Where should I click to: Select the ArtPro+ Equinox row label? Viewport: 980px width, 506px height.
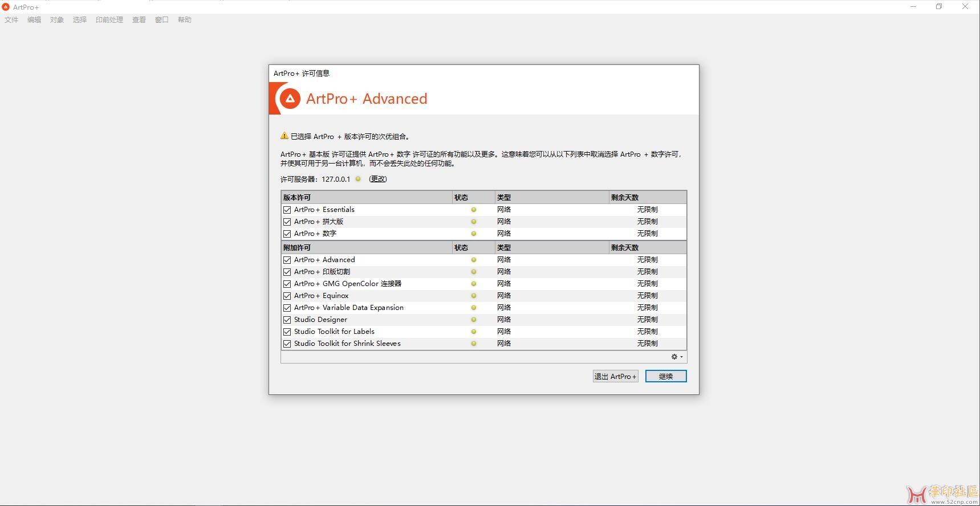click(322, 296)
